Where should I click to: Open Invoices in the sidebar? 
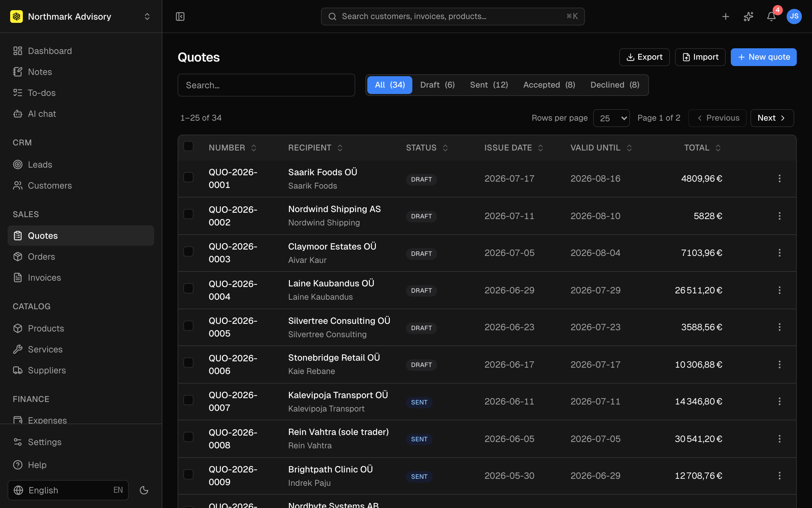coord(81,277)
